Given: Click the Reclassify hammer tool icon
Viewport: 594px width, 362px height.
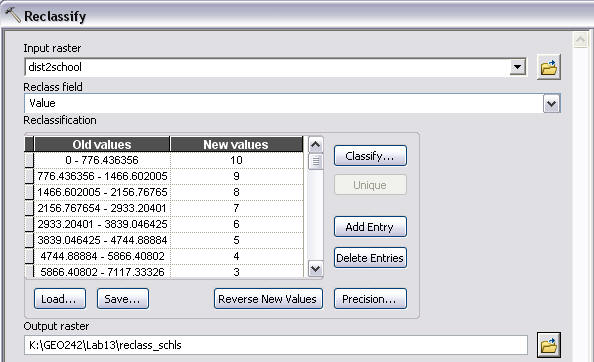Looking at the screenshot, I should point(12,15).
